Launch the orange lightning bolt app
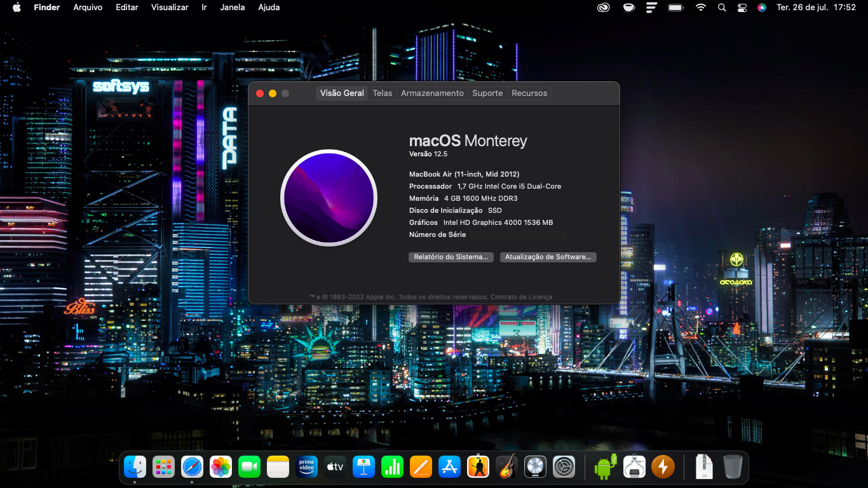This screenshot has width=868, height=488. (x=663, y=467)
